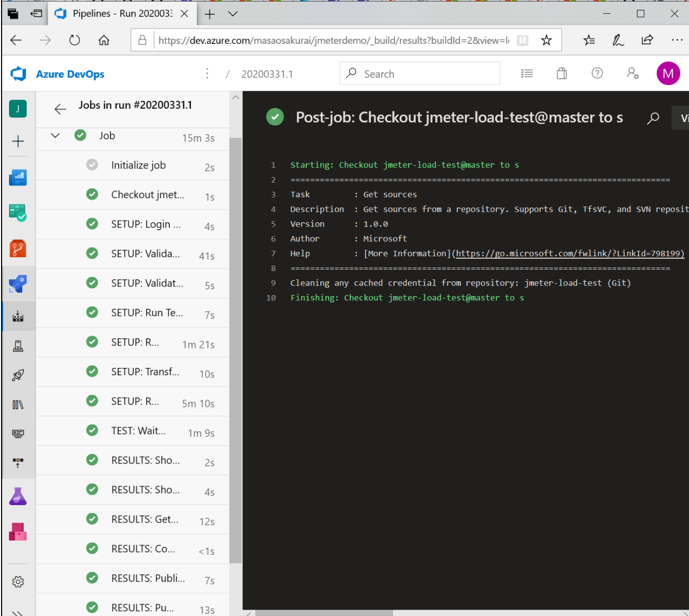Open the Marketplace shopping bag icon
Screen dimensions: 689x616
pyautogui.click(x=562, y=74)
